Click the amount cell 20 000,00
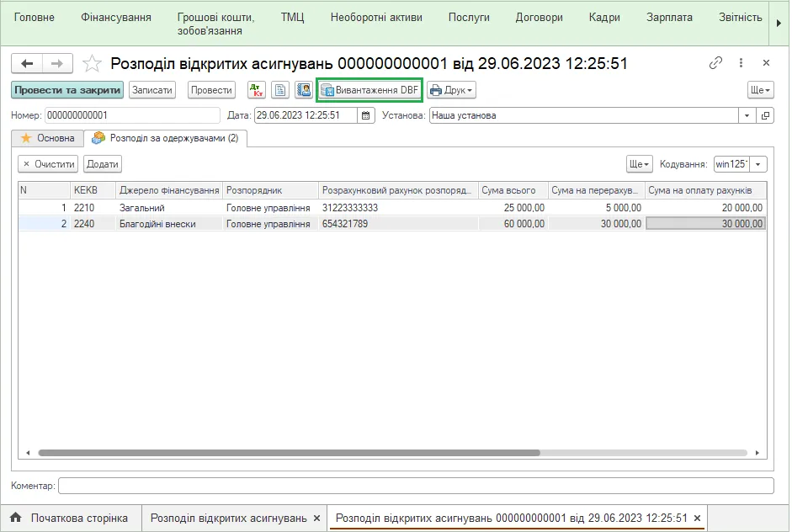 pos(705,208)
